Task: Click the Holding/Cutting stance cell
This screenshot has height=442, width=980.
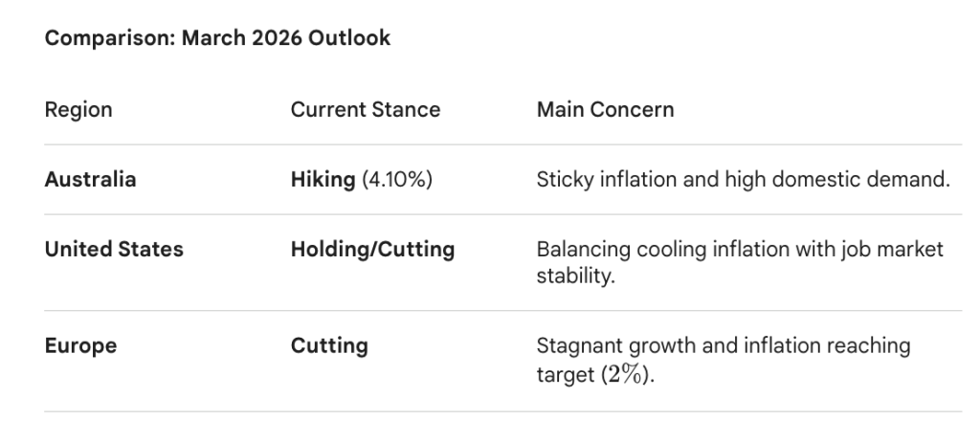Action: tap(372, 250)
